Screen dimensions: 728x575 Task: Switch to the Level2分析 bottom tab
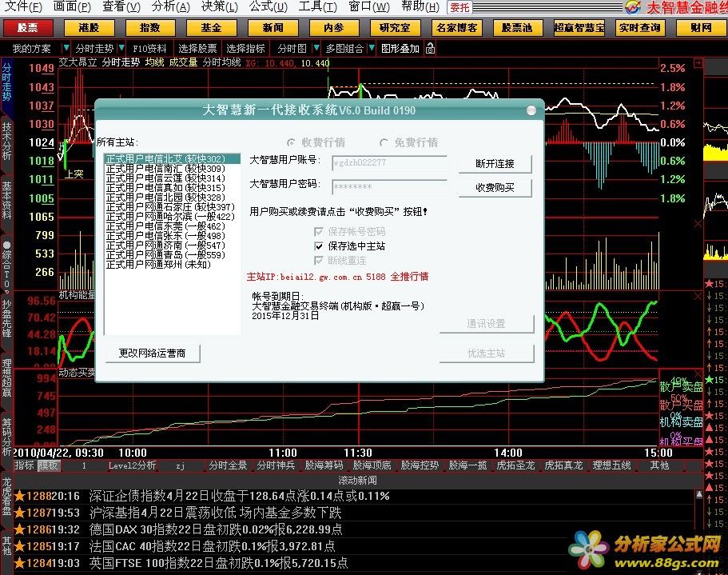(x=133, y=465)
